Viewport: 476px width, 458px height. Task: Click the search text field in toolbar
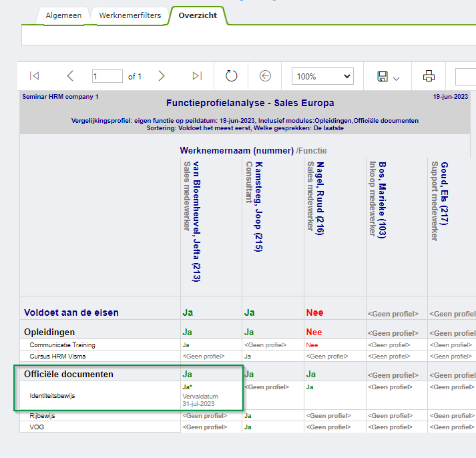tap(465, 76)
